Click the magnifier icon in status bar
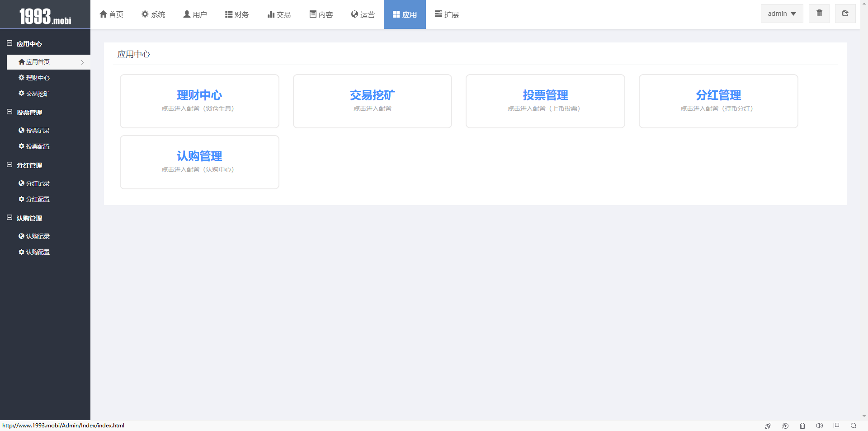Viewport: 868px width, 431px height. point(853,426)
